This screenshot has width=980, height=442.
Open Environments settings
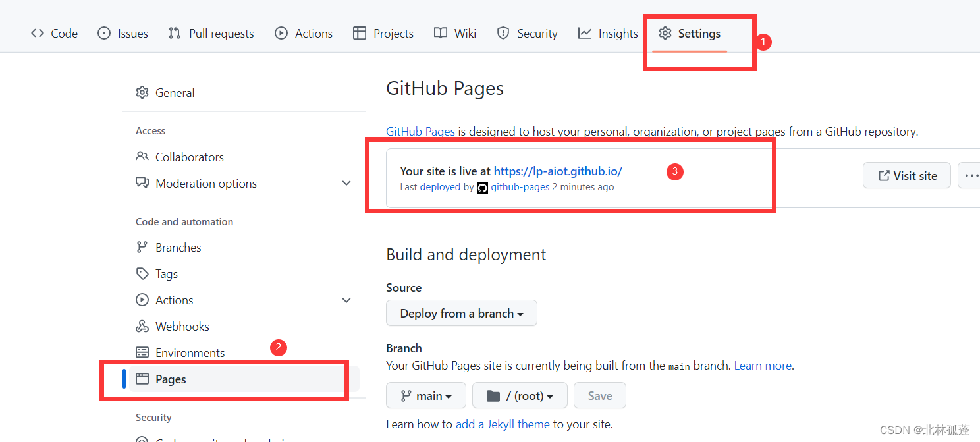coord(244,352)
